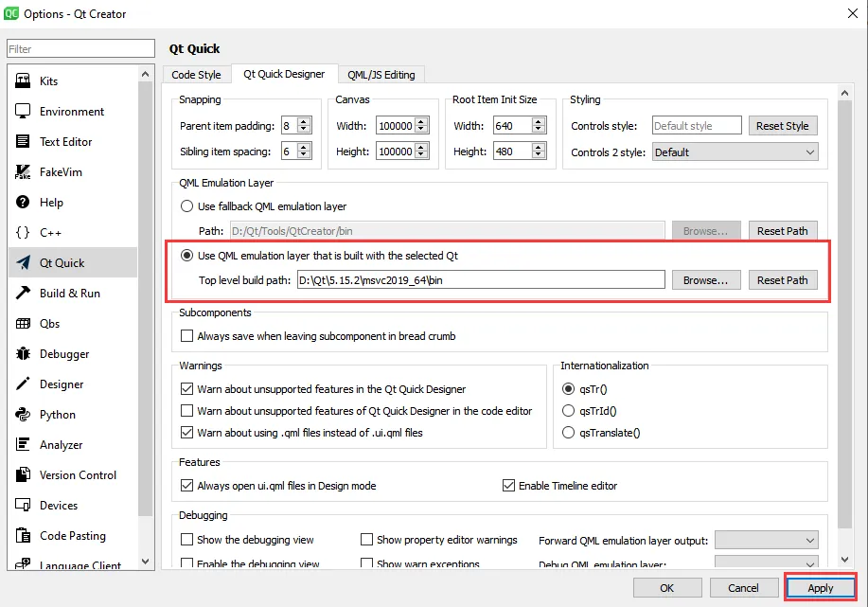Toggle Always open ui.qml files in Design mode
Image resolution: width=868 pixels, height=607 pixels.
(187, 485)
